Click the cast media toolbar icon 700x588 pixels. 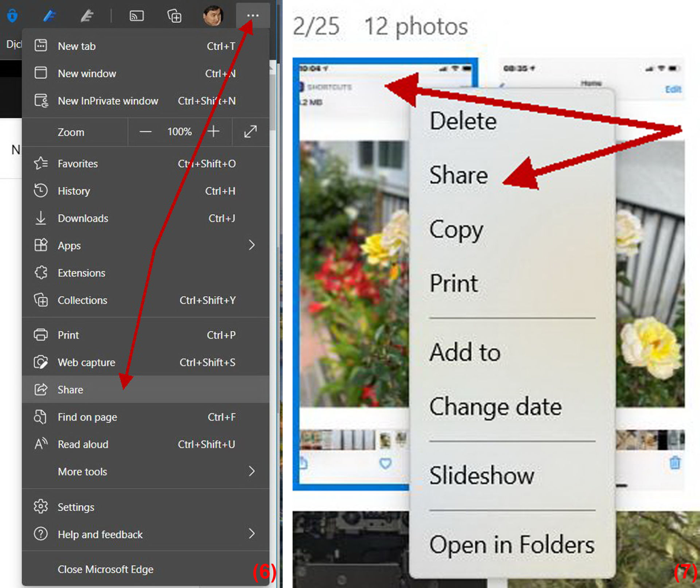point(137,16)
